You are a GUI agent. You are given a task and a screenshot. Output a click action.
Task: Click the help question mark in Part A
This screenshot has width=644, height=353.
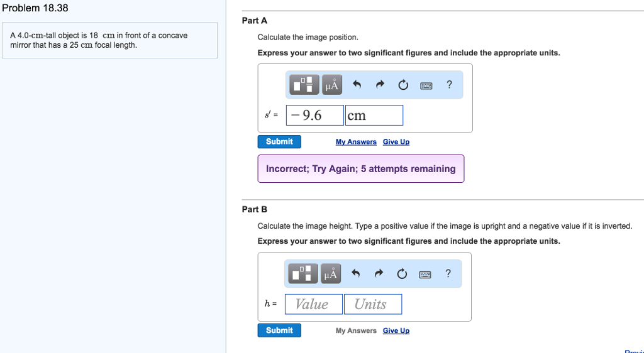[x=449, y=85]
